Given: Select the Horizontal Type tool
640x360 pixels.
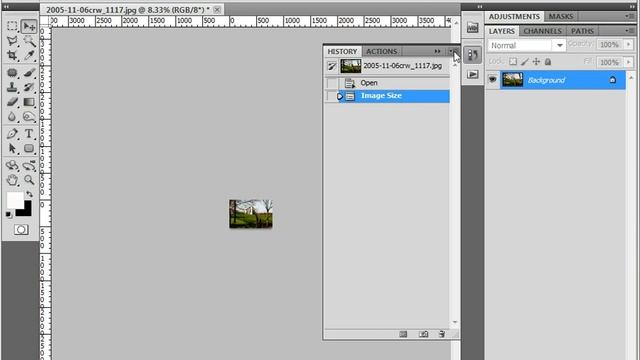Looking at the screenshot, I should (29, 134).
